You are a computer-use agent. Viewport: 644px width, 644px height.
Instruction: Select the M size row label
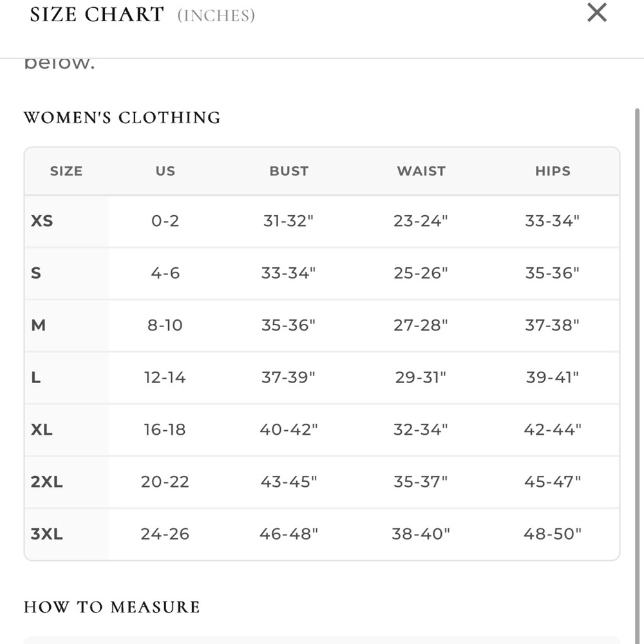pos(38,325)
